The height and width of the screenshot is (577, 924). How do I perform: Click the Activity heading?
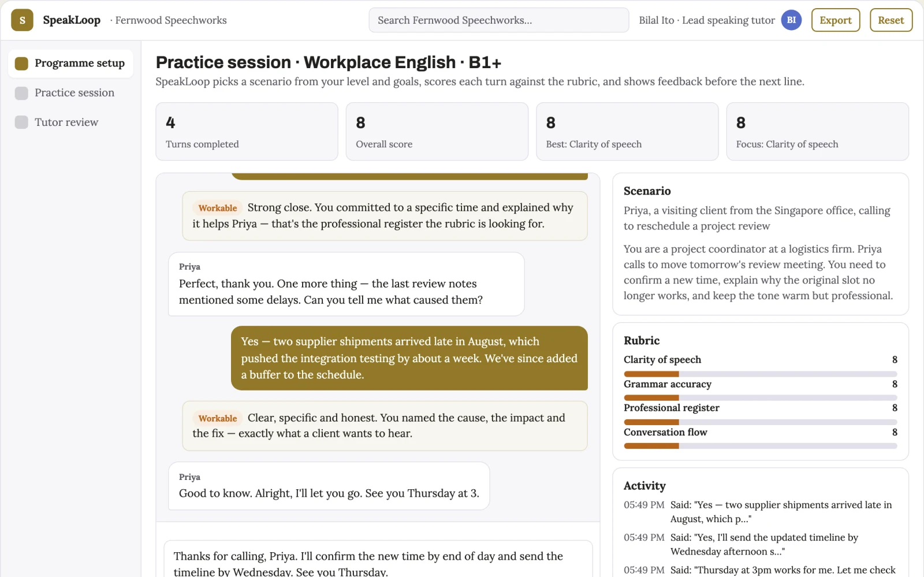coord(644,486)
